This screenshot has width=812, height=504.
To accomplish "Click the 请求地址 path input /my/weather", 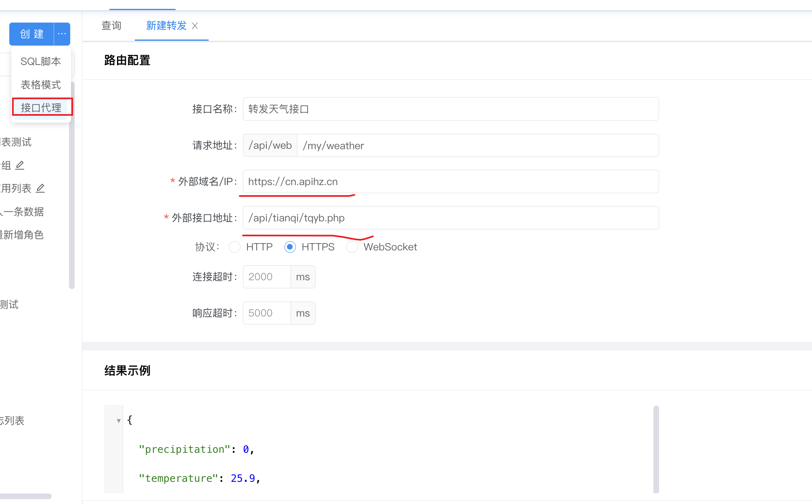I will pos(477,146).
